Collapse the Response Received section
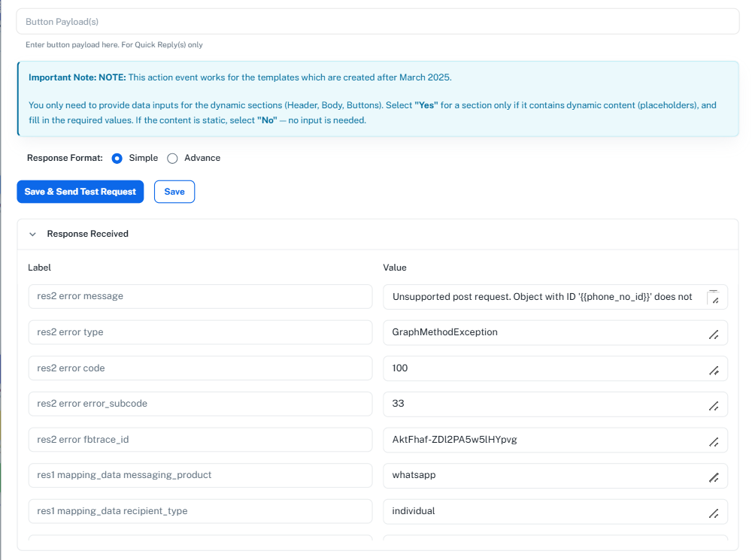 pos(32,235)
